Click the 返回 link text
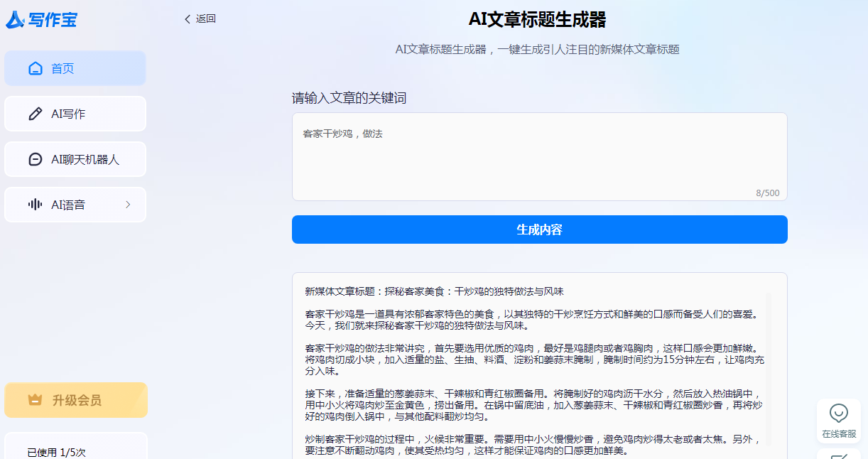Image resolution: width=868 pixels, height=459 pixels. coord(206,19)
